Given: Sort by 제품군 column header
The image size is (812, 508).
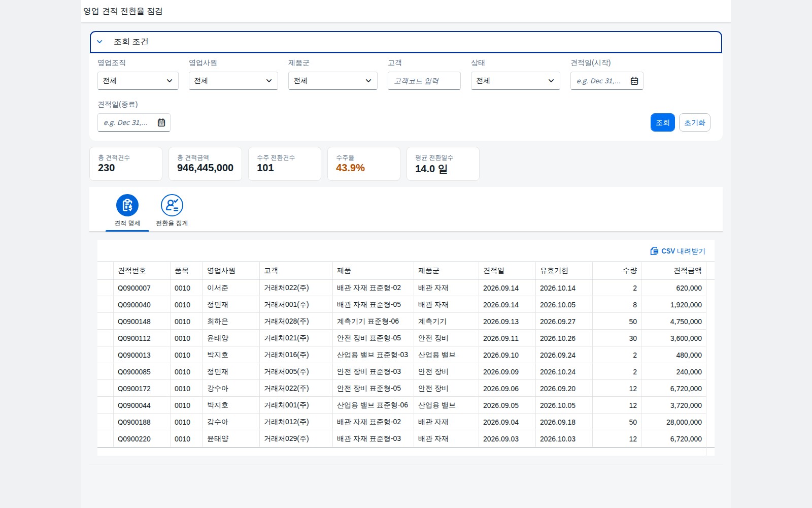Looking at the screenshot, I should coord(447,271).
